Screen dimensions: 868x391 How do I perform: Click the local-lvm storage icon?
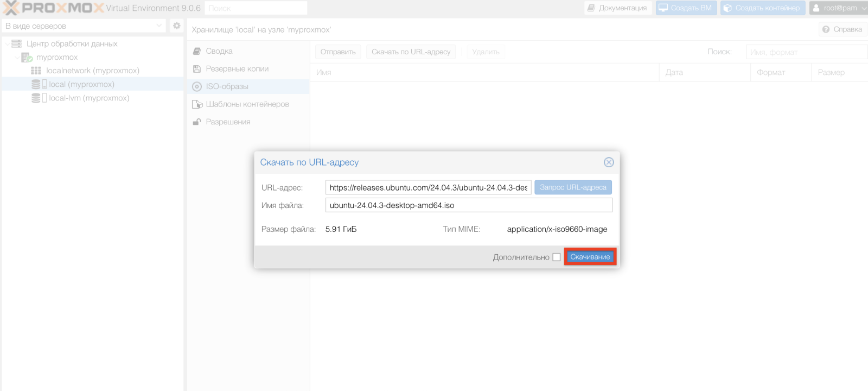tap(39, 98)
